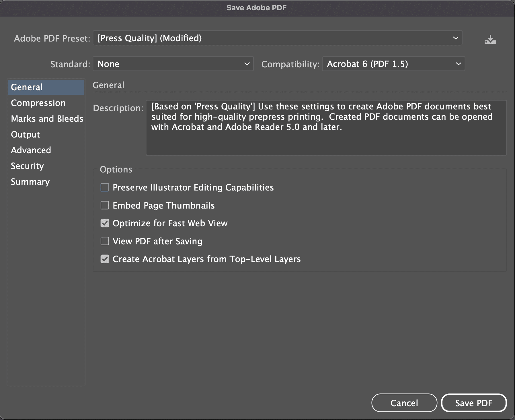Click the Save Adobe PDF title text
The image size is (515, 420).
coord(257,8)
